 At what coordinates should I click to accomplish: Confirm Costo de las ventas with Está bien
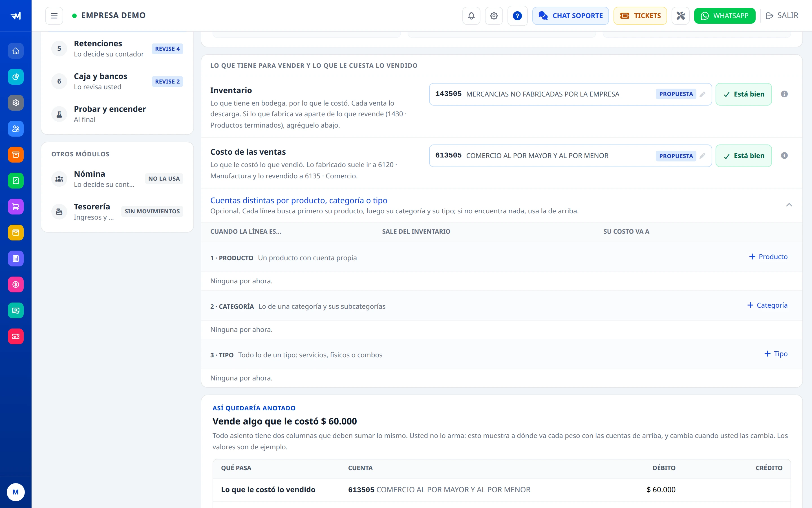coord(743,156)
